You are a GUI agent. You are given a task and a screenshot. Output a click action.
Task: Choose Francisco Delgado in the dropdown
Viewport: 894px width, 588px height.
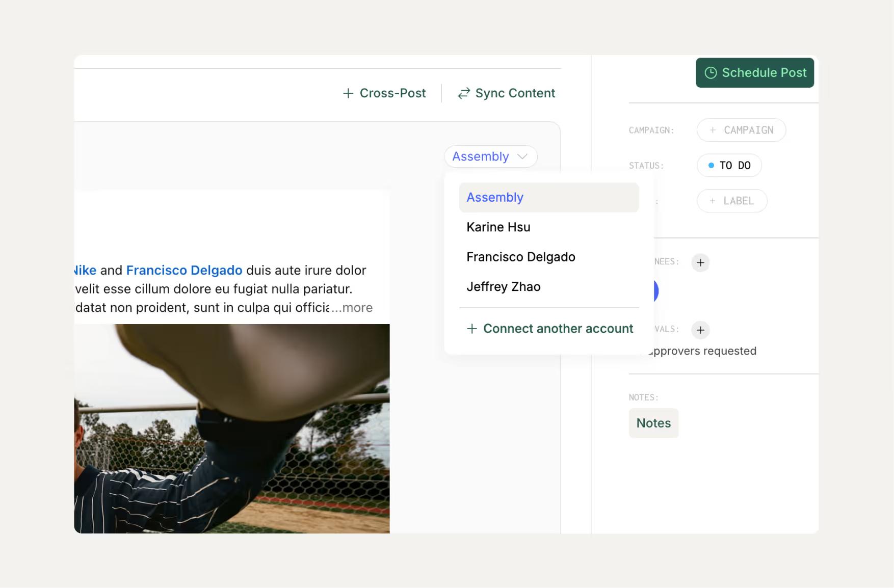pyautogui.click(x=549, y=257)
